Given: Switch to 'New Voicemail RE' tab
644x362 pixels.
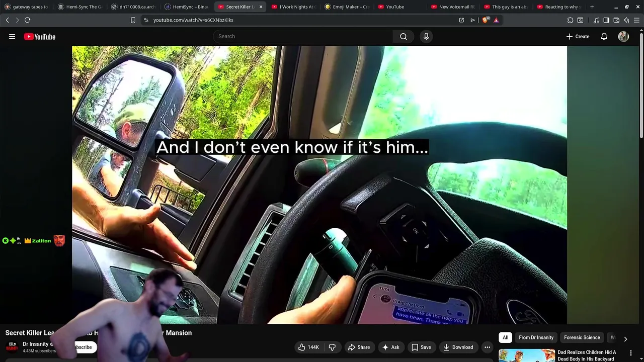Looking at the screenshot, I should point(453,7).
